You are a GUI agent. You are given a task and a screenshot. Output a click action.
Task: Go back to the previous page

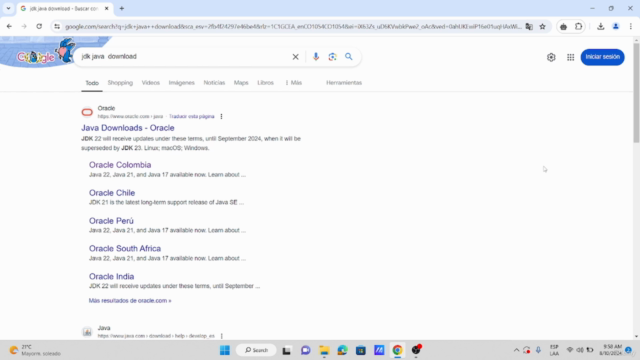[9, 27]
